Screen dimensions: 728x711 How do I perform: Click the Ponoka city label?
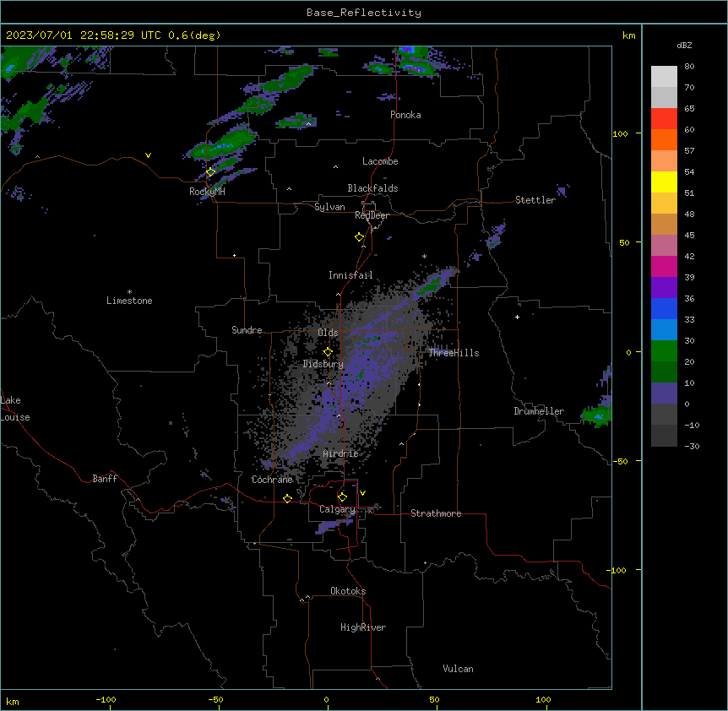(x=405, y=115)
